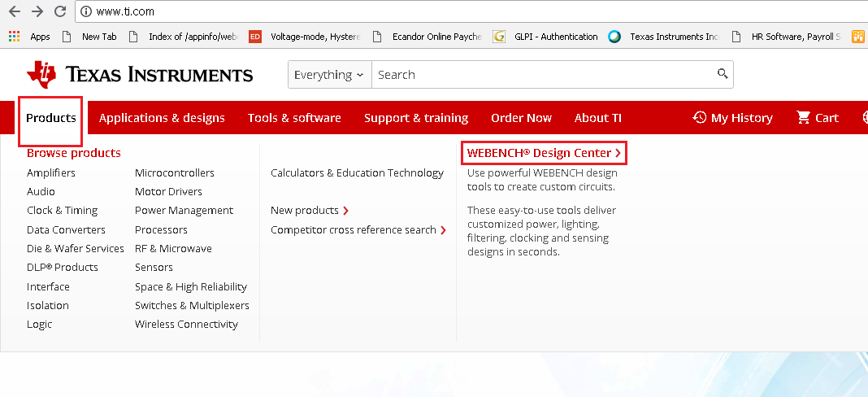This screenshot has width=868, height=397.
Task: Click into the Search input field
Action: [543, 74]
